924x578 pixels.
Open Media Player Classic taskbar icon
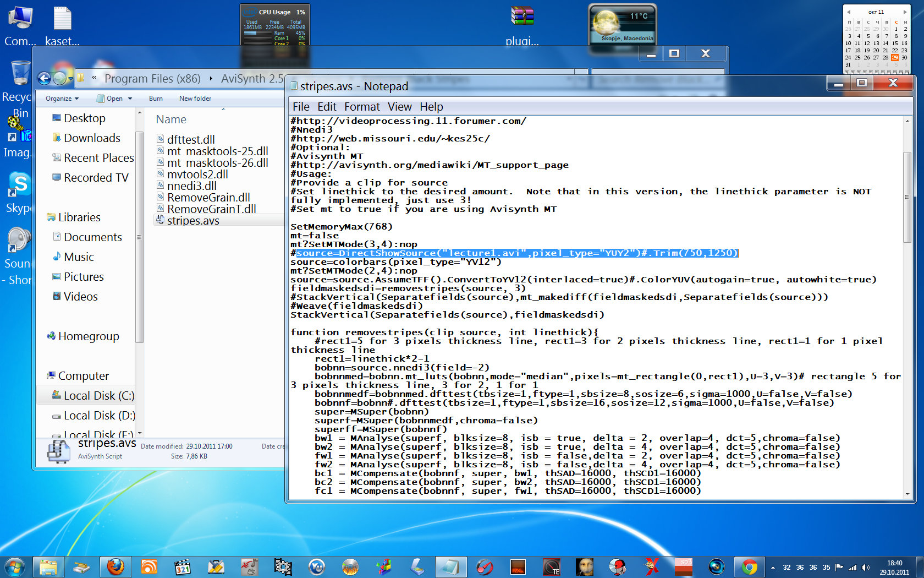[183, 566]
